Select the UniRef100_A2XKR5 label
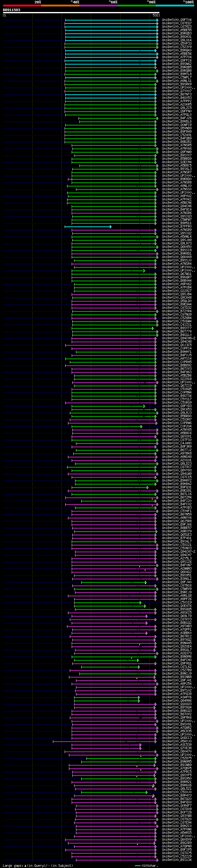Screen dimensions: 197x868 coord(176,104)
